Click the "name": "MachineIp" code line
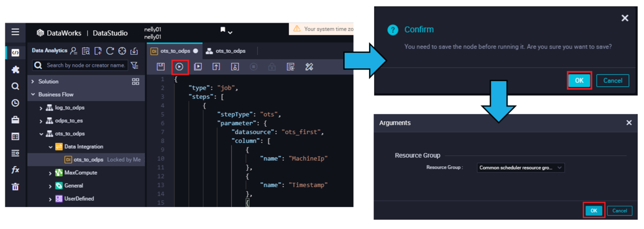 click(x=294, y=159)
